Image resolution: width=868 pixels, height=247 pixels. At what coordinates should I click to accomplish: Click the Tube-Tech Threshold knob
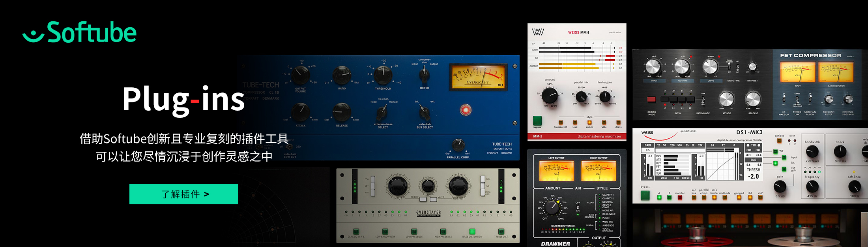[383, 75]
